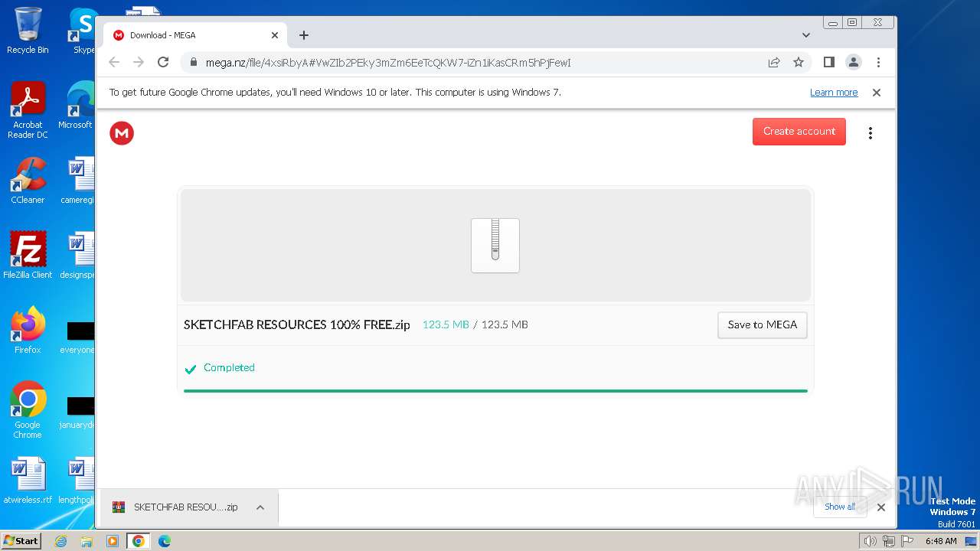Click the green completed checkmark icon
This screenshot has width=980, height=551.
pos(191,370)
